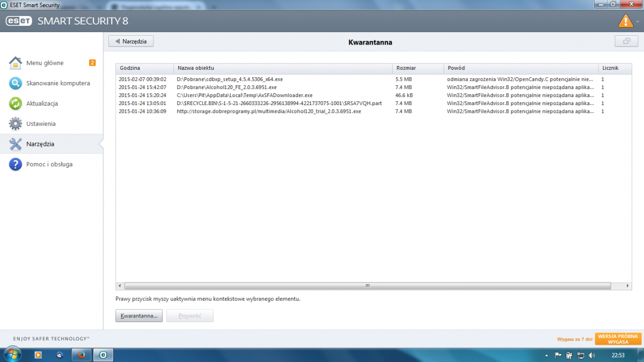Click the Ustawienia gear icon
This screenshot has height=362, width=644.
point(16,124)
